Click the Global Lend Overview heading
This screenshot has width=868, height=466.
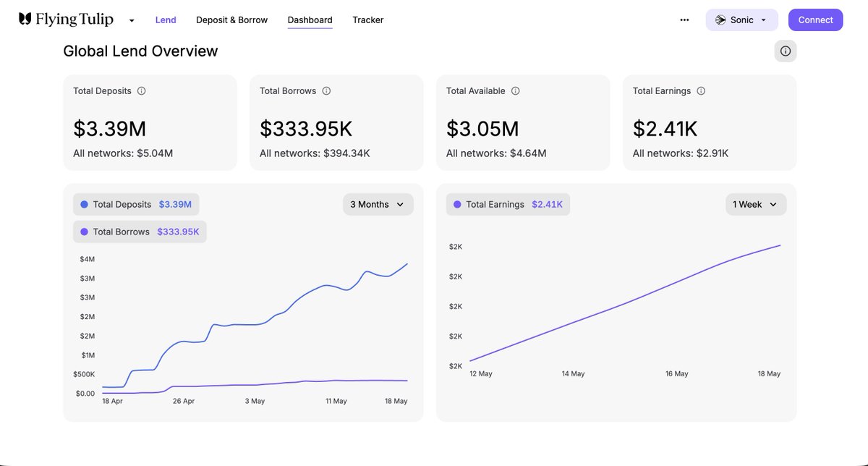coord(140,51)
